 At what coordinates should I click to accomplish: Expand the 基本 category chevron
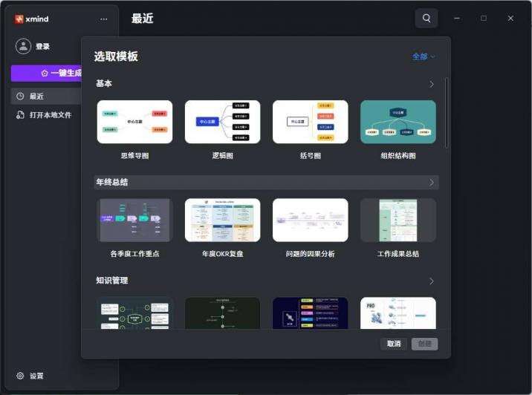[432, 84]
